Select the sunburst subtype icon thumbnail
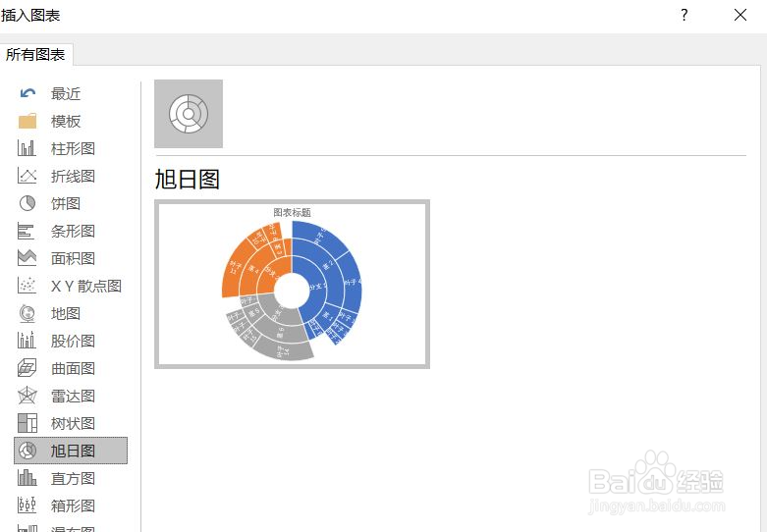Image resolution: width=767 pixels, height=532 pixels. (x=189, y=114)
